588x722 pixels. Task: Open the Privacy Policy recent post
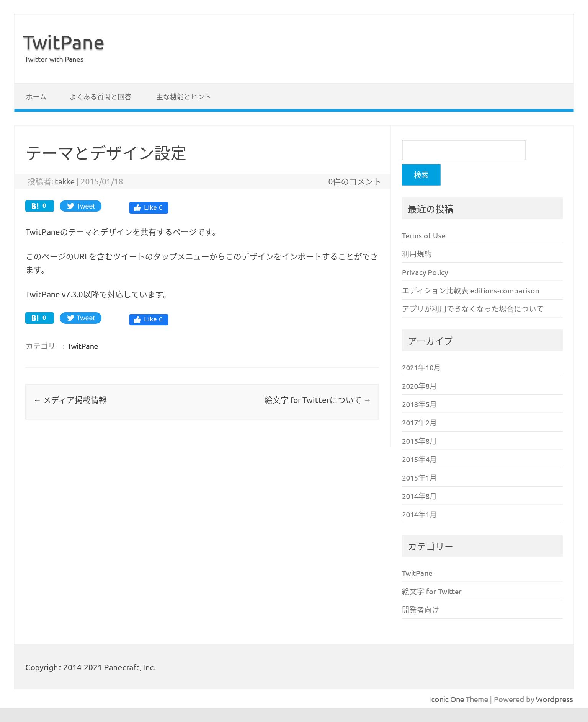coord(425,272)
